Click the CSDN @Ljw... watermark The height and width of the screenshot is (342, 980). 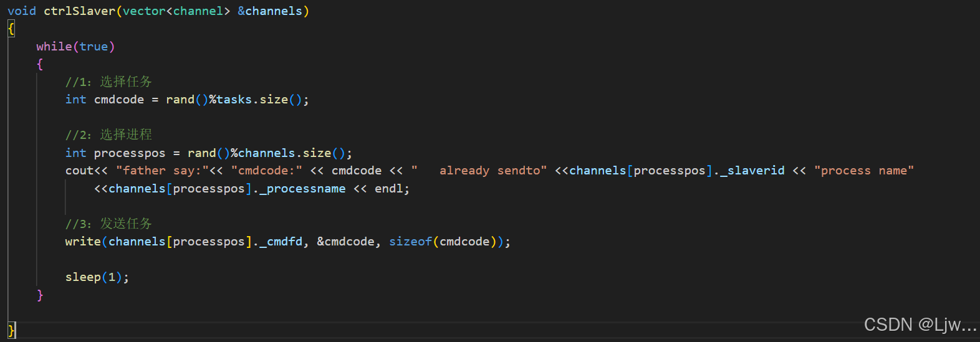[x=920, y=325]
